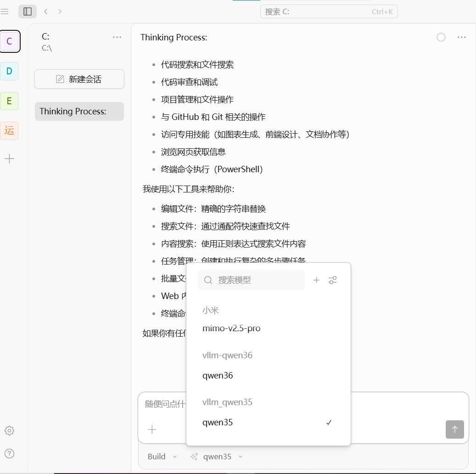Add a new workspace with plus icon
Screen dimensions: 476x474
(10, 158)
